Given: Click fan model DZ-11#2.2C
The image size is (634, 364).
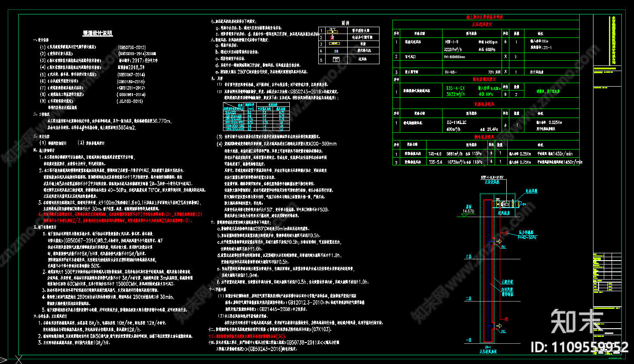Looking at the screenshot, I should (x=456, y=122).
